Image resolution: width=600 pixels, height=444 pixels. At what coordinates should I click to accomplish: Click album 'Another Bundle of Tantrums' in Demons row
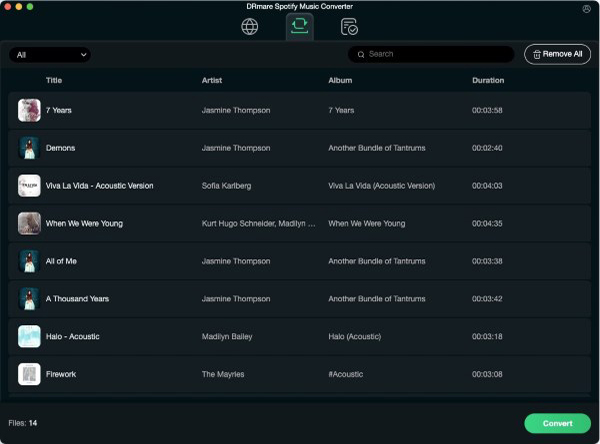point(377,148)
